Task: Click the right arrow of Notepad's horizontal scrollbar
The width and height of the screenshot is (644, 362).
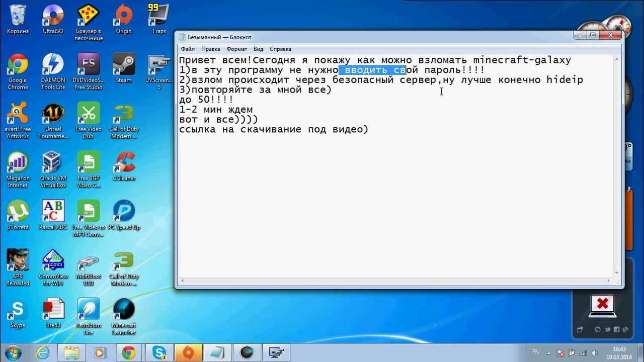Action: tap(608, 281)
